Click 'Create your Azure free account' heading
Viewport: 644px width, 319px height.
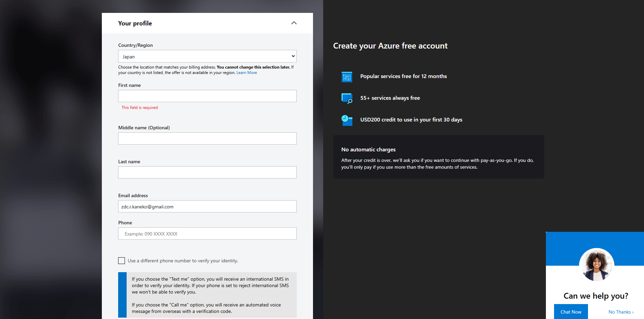coord(390,46)
